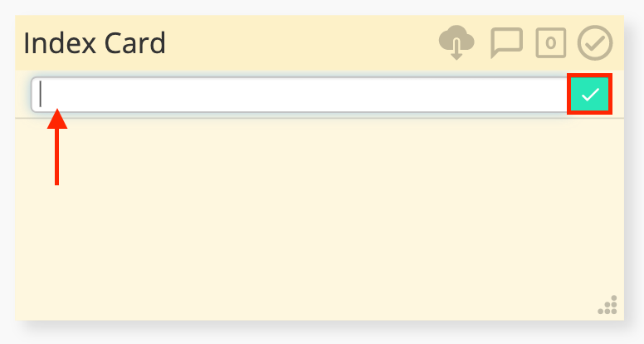
Task: Click the downward arrow under the cloud
Action: point(456,50)
